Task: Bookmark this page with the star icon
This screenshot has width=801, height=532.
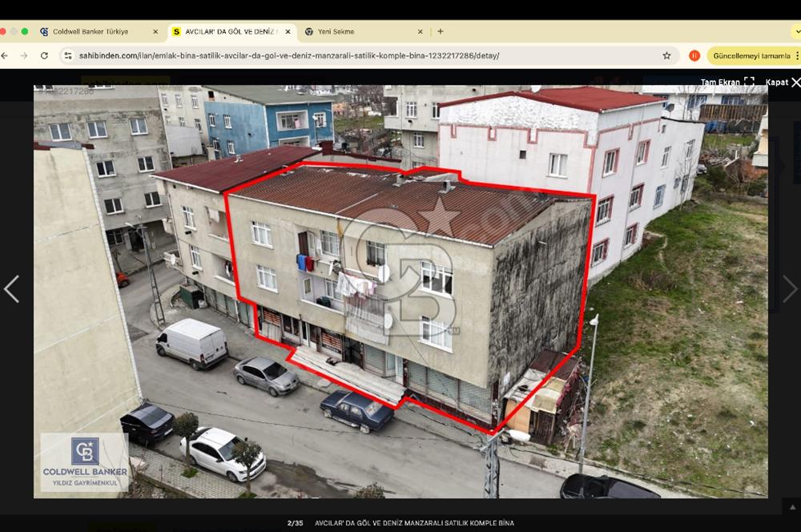Action: coord(666,56)
